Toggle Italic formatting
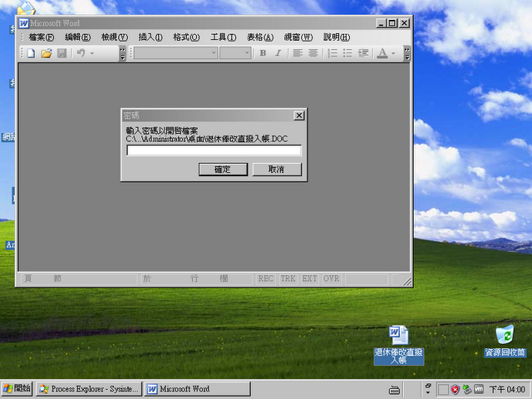Screen dimensions: 532x399 point(278,53)
